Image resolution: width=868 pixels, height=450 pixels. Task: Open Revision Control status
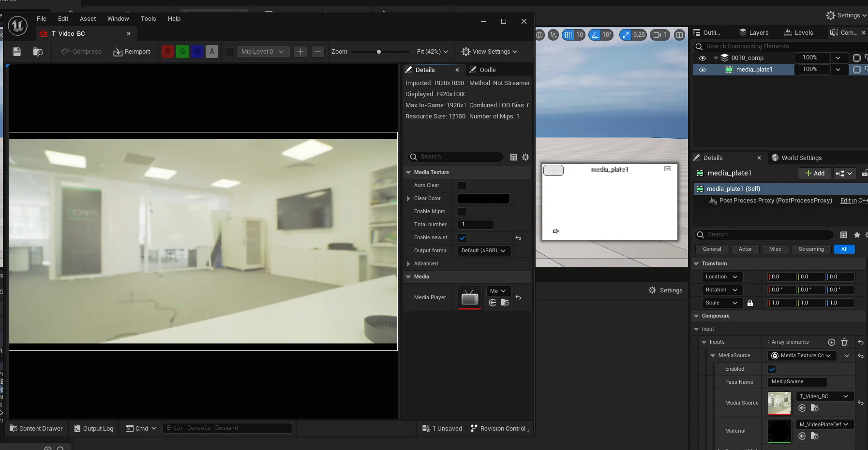(x=499, y=429)
